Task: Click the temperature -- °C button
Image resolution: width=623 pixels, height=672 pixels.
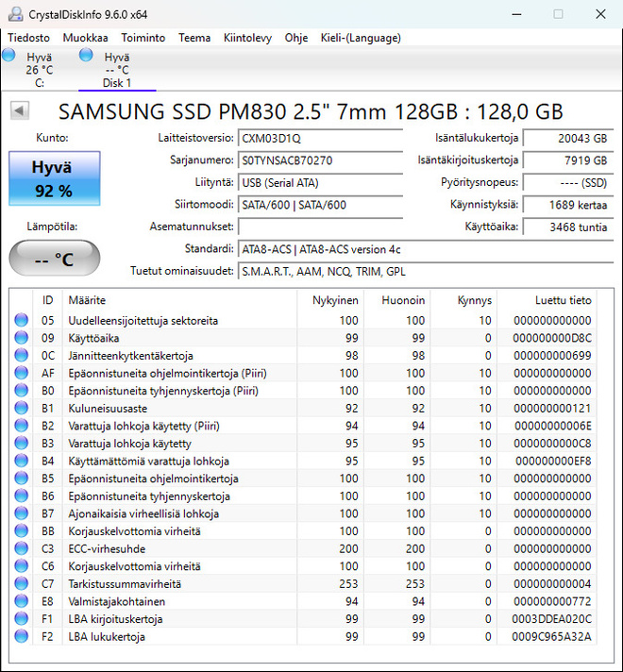Action: (x=55, y=258)
